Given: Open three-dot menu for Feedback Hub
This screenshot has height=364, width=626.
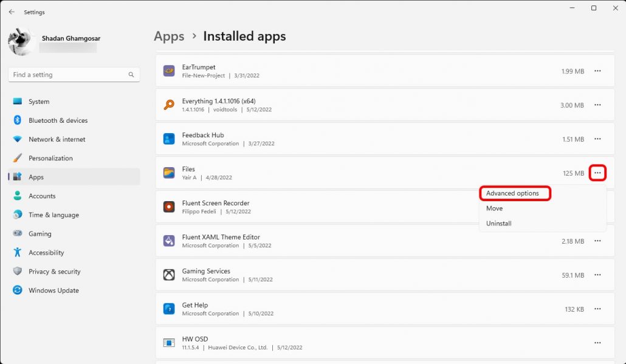Looking at the screenshot, I should click(x=597, y=139).
